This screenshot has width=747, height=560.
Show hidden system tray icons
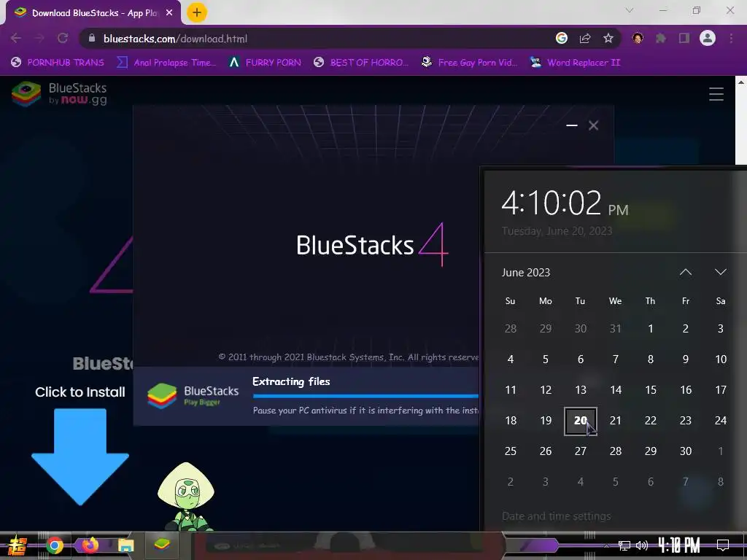(606, 545)
